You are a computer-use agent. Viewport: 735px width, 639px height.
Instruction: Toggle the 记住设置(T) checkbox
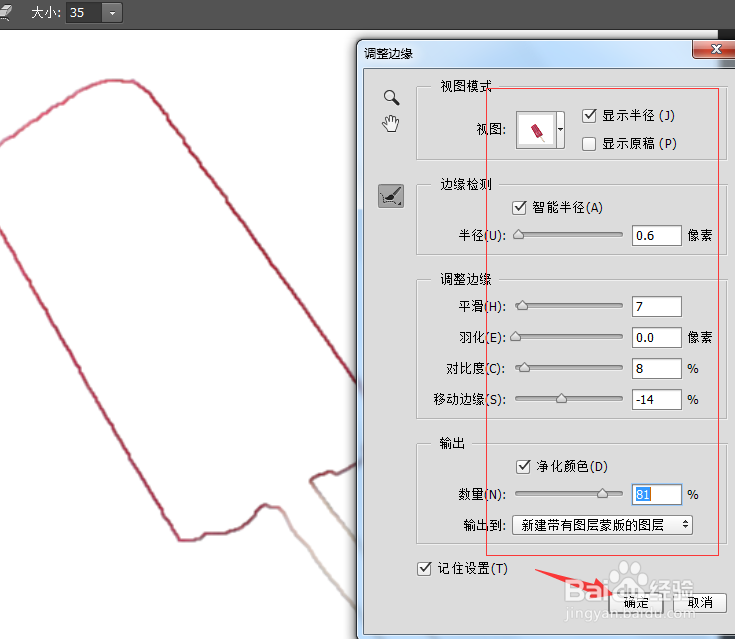click(x=424, y=569)
